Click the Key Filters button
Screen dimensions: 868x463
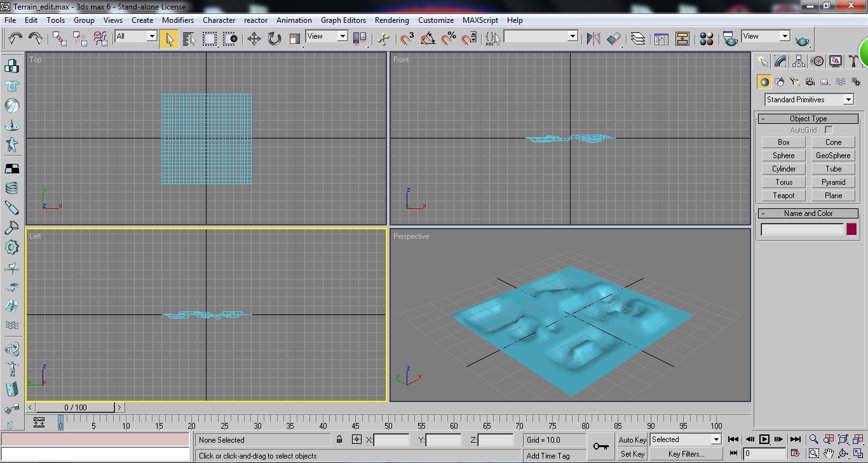[x=686, y=453]
